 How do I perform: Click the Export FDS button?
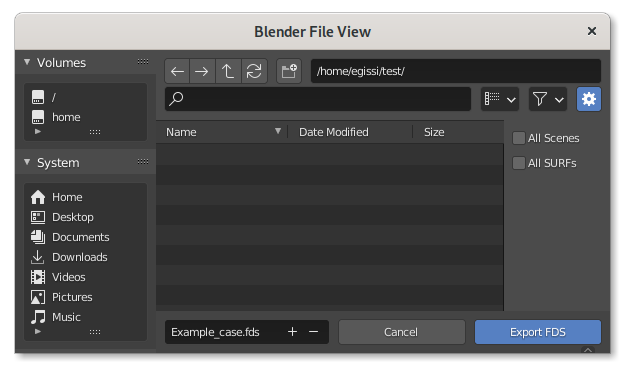pyautogui.click(x=538, y=332)
